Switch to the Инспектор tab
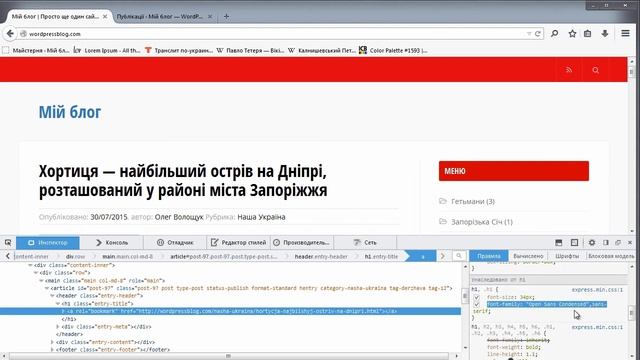The image size is (640, 360). tap(48, 242)
